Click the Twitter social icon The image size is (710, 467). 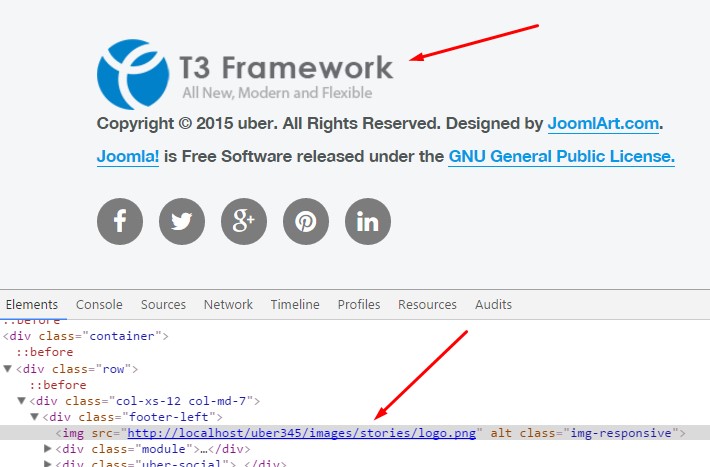(182, 221)
